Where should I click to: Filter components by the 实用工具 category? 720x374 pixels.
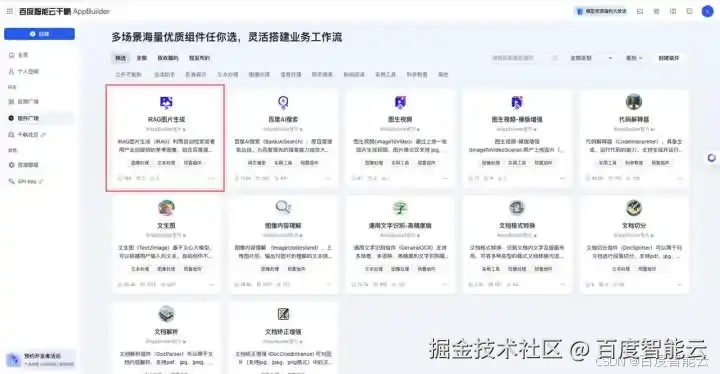pos(385,74)
